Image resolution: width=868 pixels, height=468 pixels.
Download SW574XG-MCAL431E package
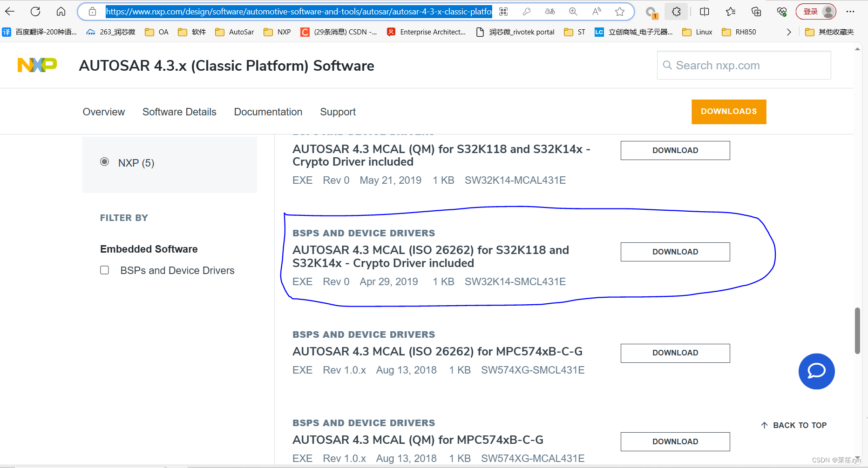tap(675, 441)
